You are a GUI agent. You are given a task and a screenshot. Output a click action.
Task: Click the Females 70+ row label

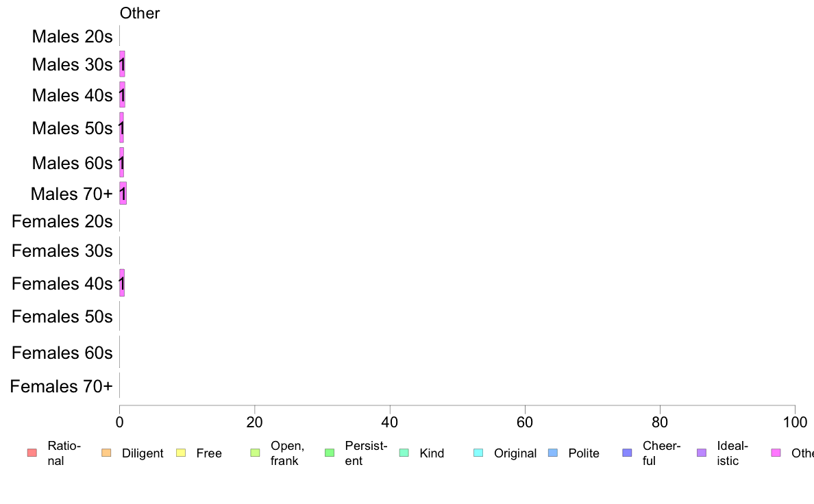[61, 386]
